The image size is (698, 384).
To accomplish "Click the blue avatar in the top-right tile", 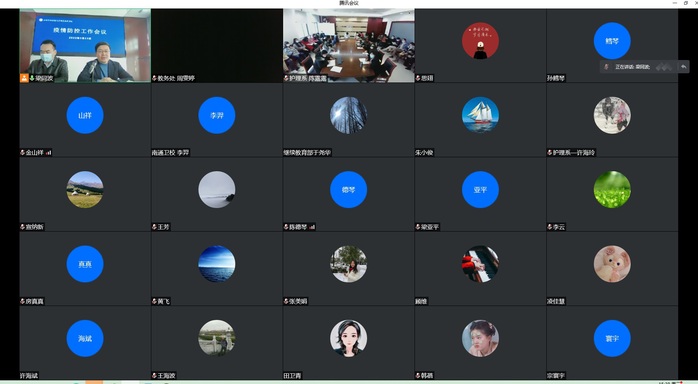I will click(612, 41).
